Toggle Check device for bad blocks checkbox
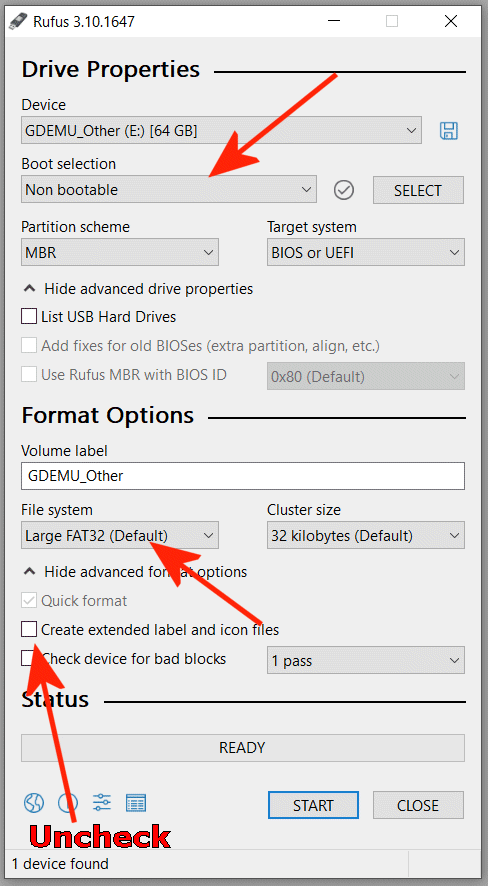488x886 pixels. (x=29, y=659)
